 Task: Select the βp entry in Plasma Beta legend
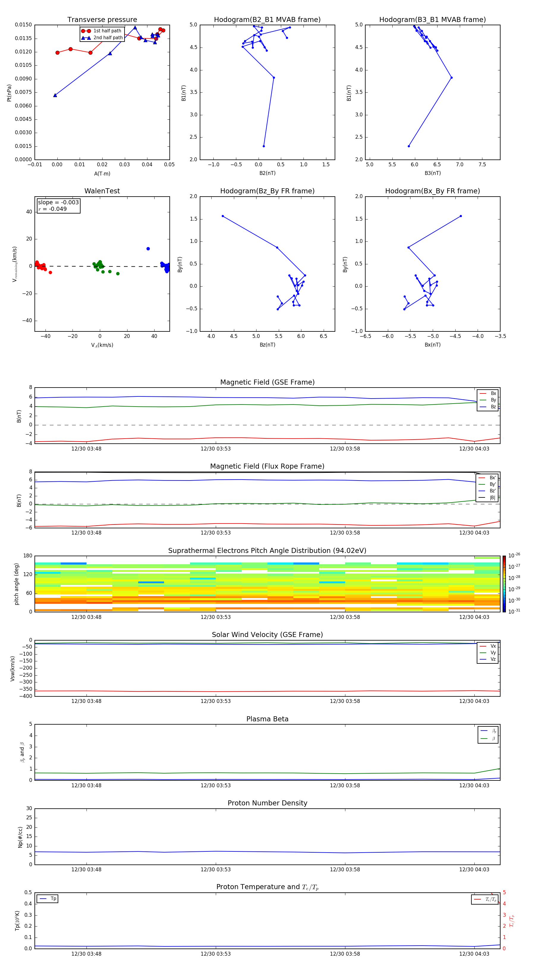488,731
